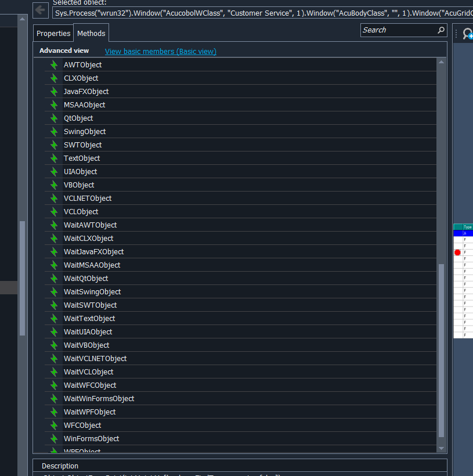This screenshot has height=476, width=473.
Task: Click into the Search field
Action: coord(398,30)
